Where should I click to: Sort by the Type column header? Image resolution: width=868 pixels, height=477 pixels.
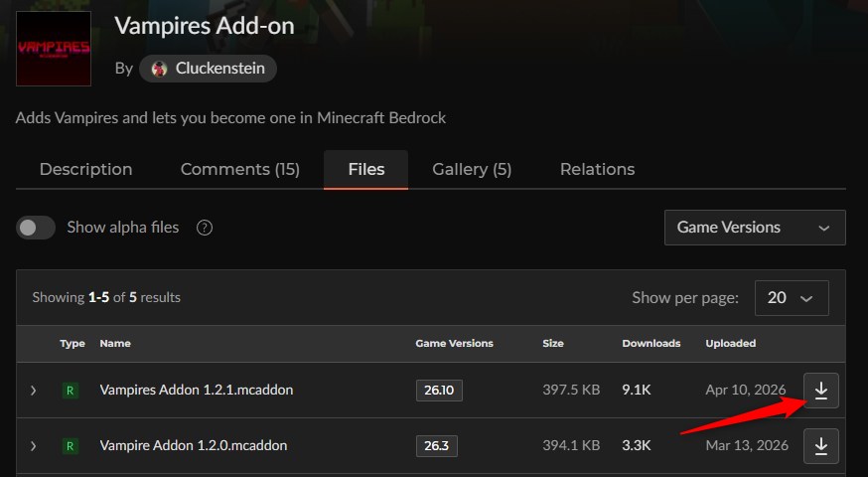[72, 344]
